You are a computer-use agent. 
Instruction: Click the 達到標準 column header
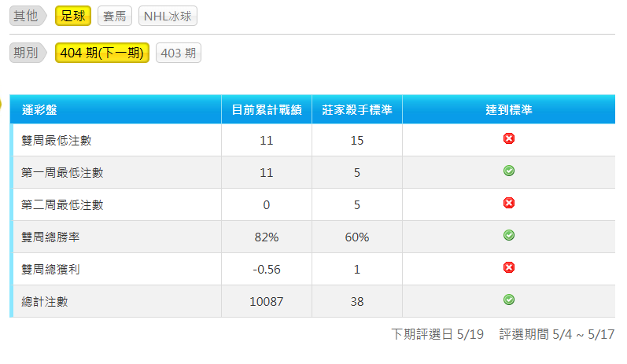509,109
